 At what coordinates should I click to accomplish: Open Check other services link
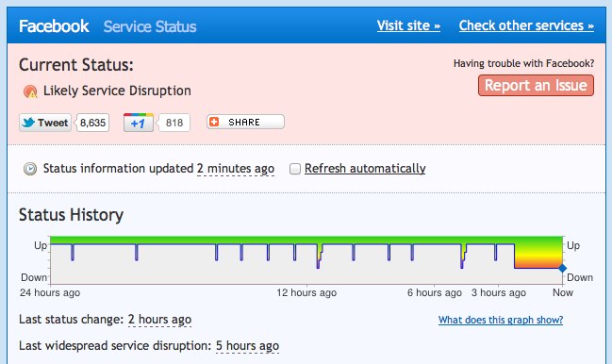(x=526, y=25)
